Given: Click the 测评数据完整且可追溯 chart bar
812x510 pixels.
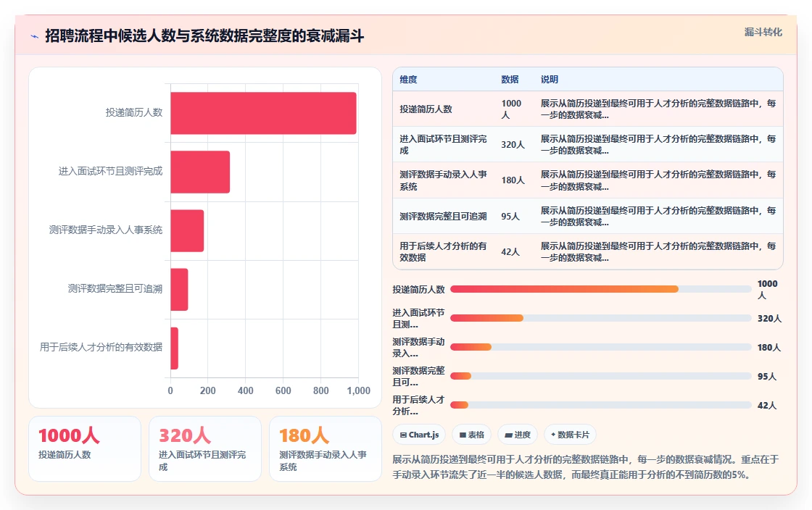Looking at the screenshot, I should pos(179,289).
